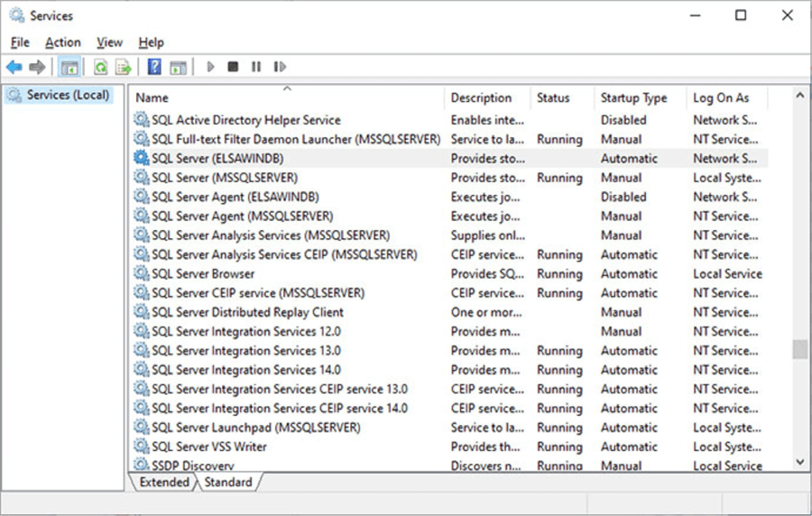Click the Show/Hide Action Pane toolbar icon
The image size is (812, 516).
(178, 67)
